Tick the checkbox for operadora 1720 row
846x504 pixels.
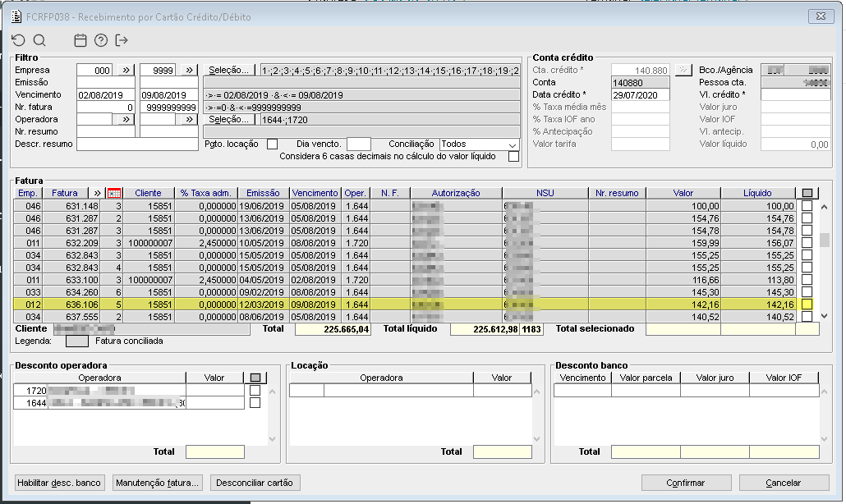pyautogui.click(x=255, y=391)
